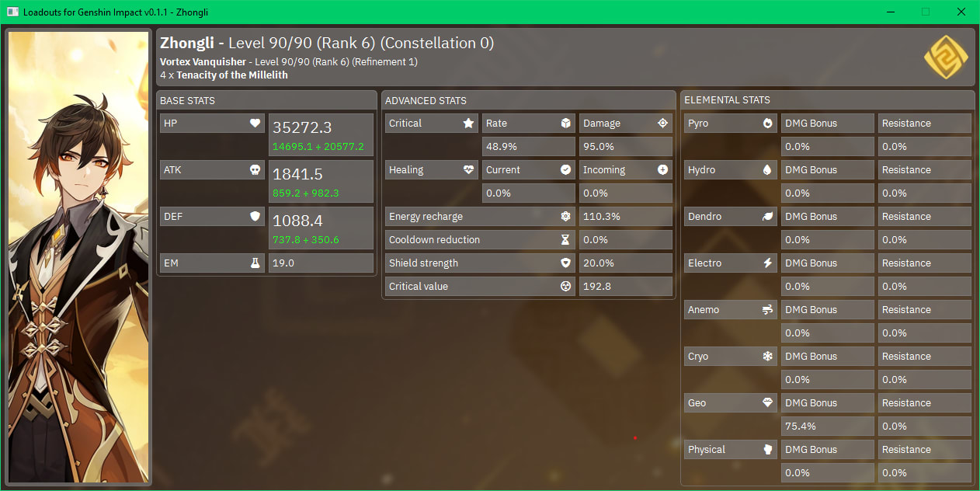Click the star icon beside Critical
Viewport: 980px width, 491px height.
pos(468,124)
